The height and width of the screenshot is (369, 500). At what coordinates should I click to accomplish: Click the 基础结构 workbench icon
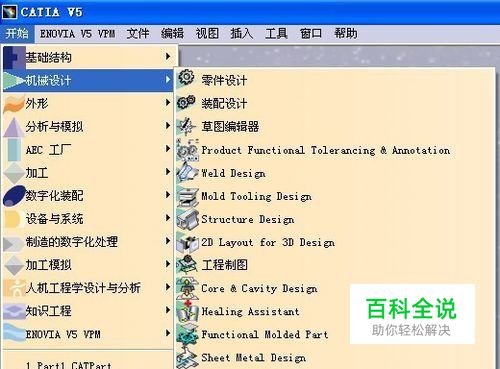[14, 57]
